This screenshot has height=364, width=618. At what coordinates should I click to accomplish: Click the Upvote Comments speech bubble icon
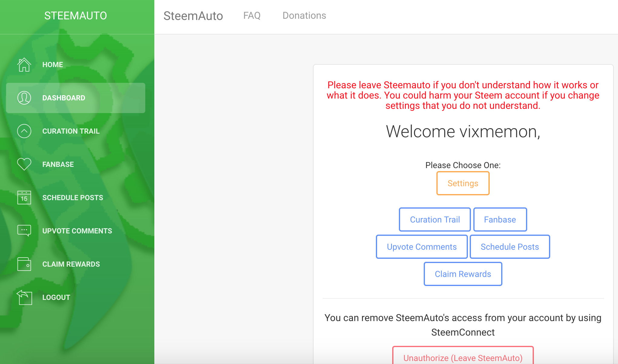click(x=24, y=231)
